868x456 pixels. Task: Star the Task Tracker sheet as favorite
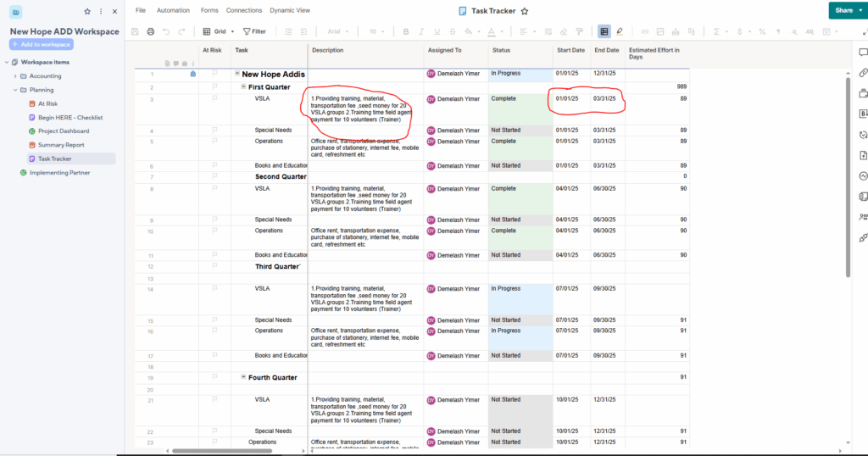pos(525,11)
